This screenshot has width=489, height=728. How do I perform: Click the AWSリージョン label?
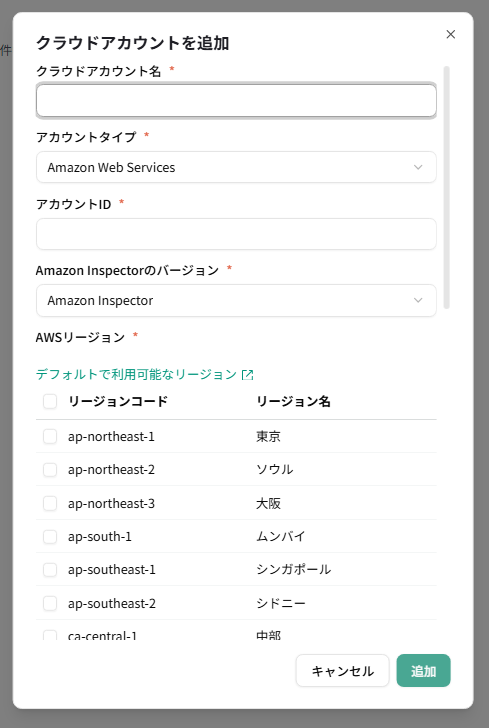tap(80, 337)
